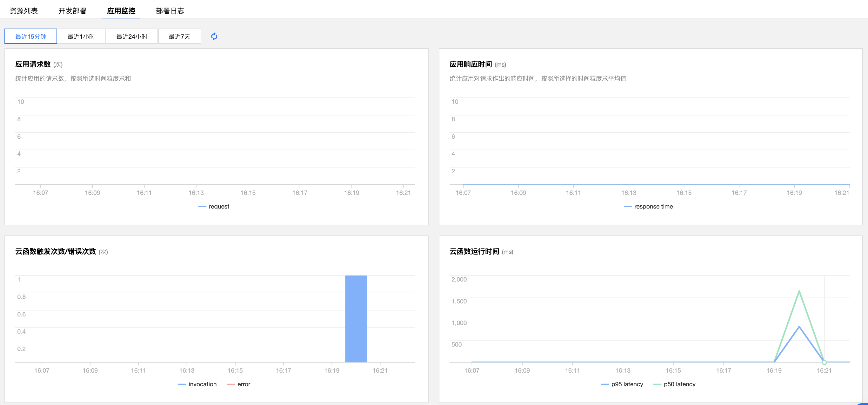Toggle the request legend series

(x=218, y=207)
